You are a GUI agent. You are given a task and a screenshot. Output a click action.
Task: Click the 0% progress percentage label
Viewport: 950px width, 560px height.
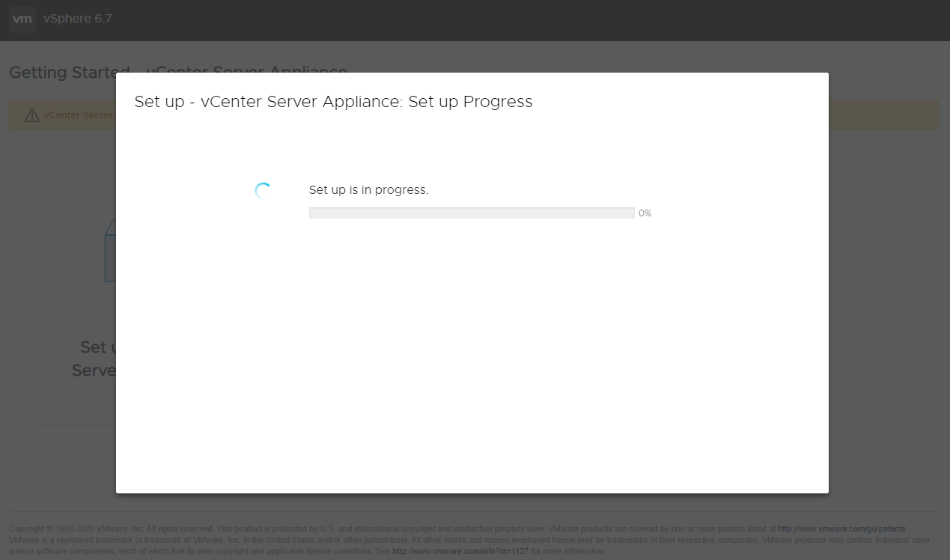[x=645, y=213]
